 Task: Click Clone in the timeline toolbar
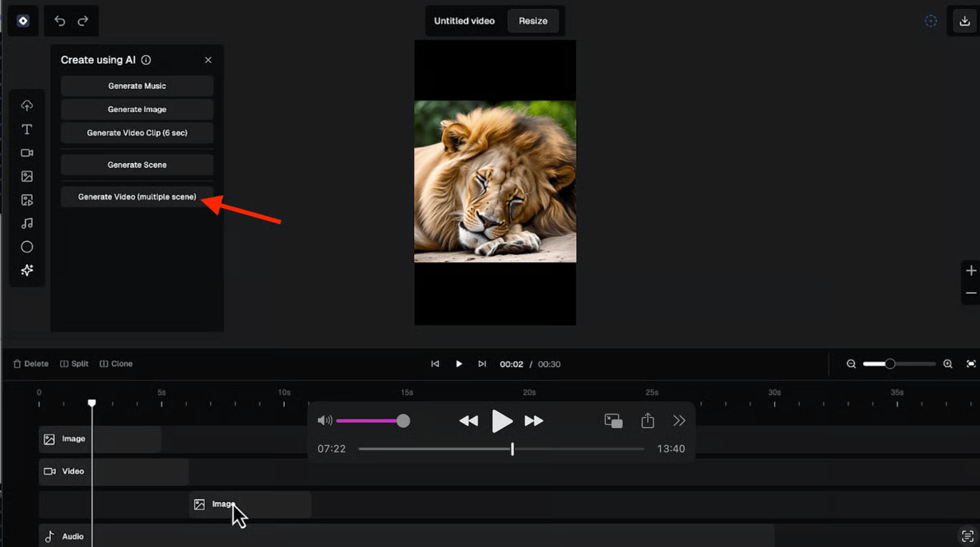pyautogui.click(x=116, y=364)
